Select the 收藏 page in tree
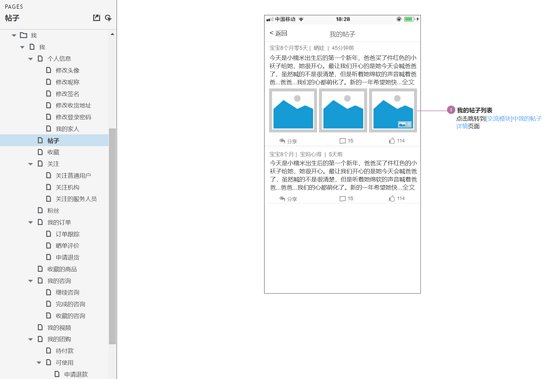This screenshot has height=379, width=550. tap(54, 152)
